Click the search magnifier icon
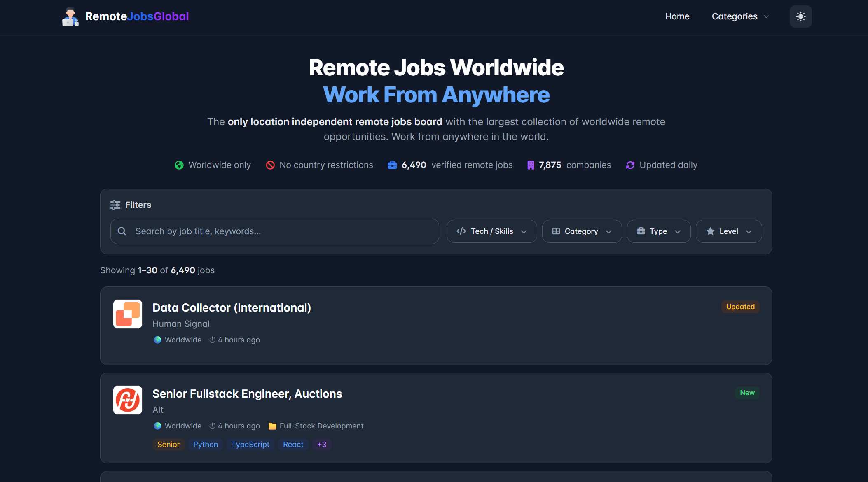The image size is (868, 482). click(x=122, y=231)
